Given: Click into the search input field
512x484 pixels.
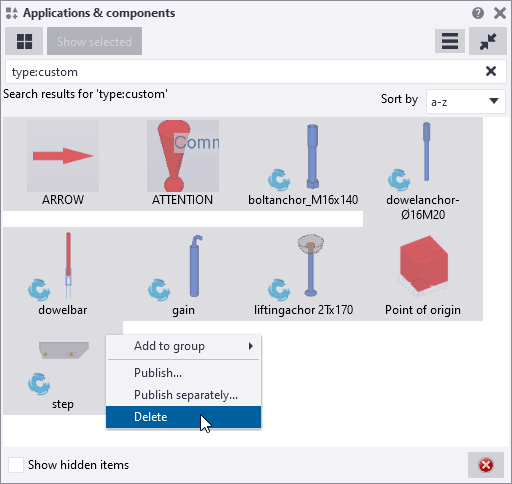Looking at the screenshot, I should [245, 72].
